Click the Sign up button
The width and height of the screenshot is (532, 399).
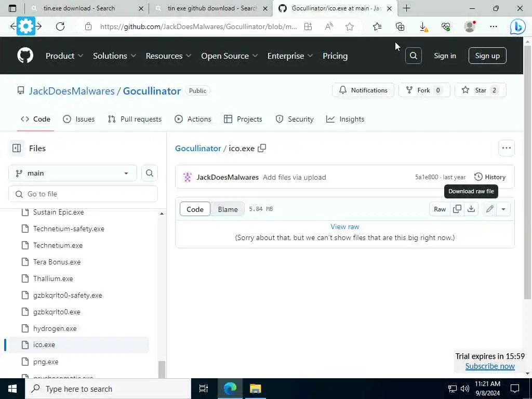487,56
